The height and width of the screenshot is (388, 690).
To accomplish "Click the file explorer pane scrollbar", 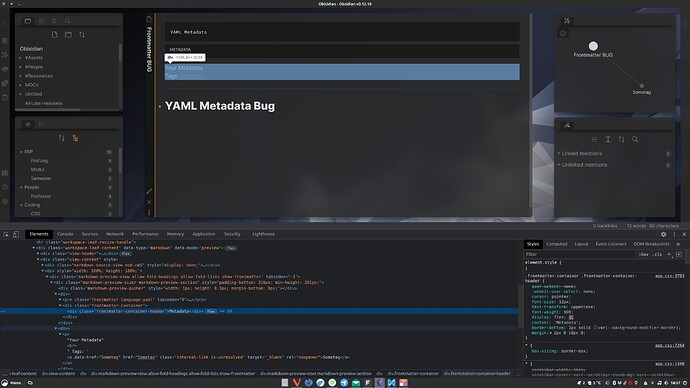I will tap(120, 54).
